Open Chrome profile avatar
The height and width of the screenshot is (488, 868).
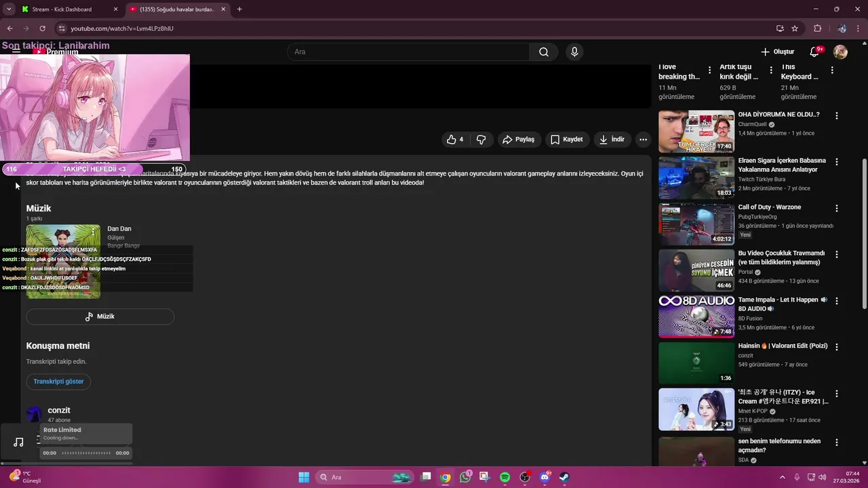point(842,28)
